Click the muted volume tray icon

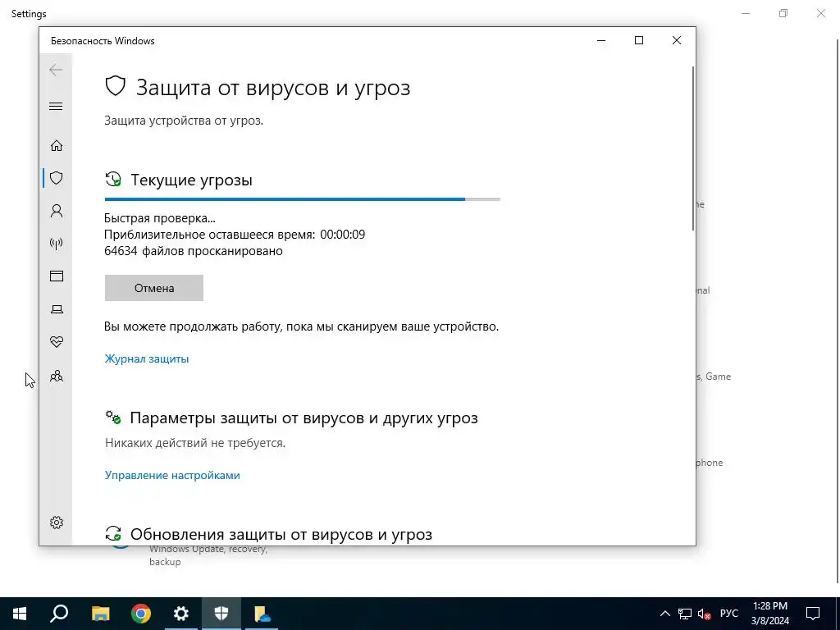[705, 614]
